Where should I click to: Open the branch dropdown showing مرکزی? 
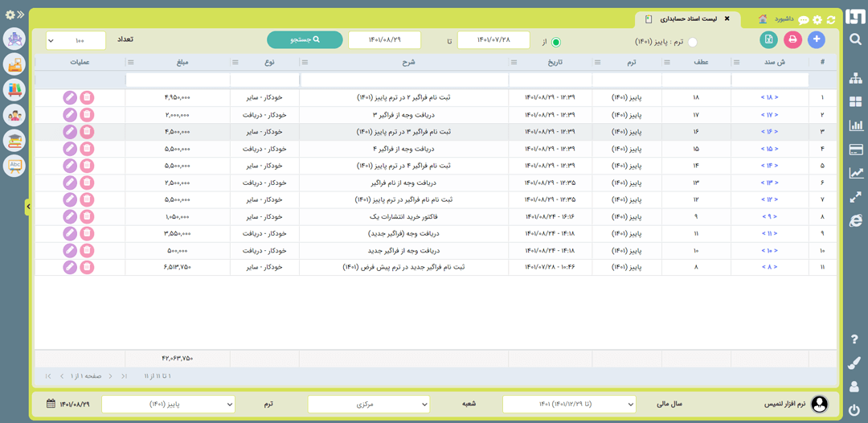(369, 405)
